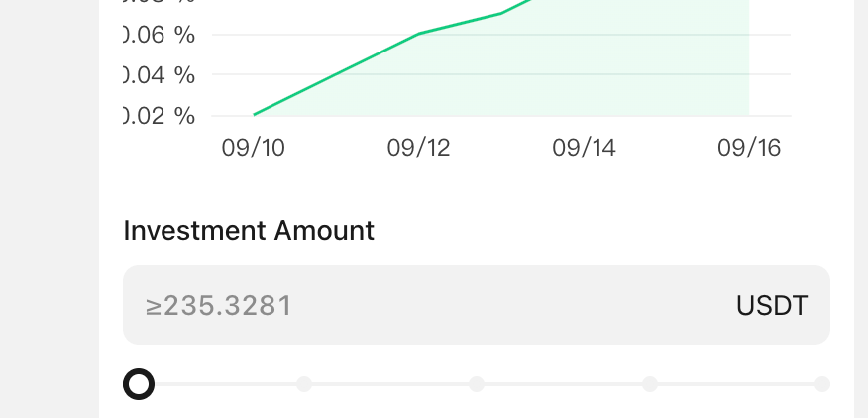Set slider to the second dot stop
Viewport: 868px width, 418px height.
click(x=304, y=384)
